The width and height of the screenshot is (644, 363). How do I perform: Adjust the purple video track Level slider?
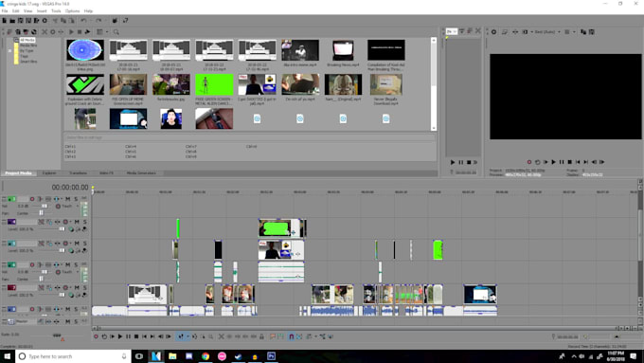pos(62,229)
